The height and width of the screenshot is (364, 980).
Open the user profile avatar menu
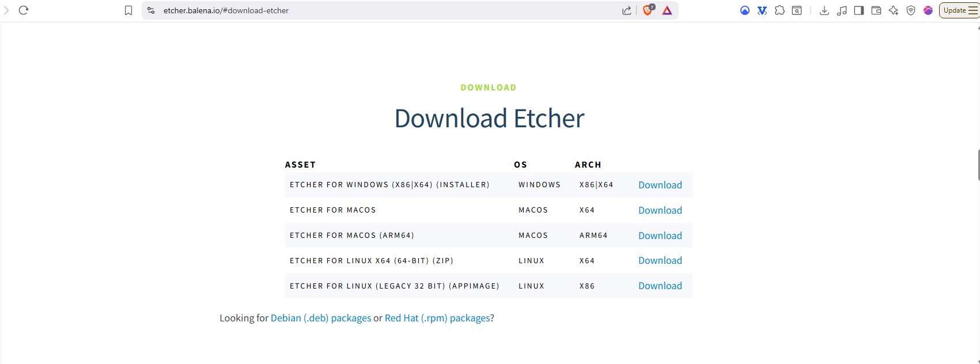coord(928,10)
